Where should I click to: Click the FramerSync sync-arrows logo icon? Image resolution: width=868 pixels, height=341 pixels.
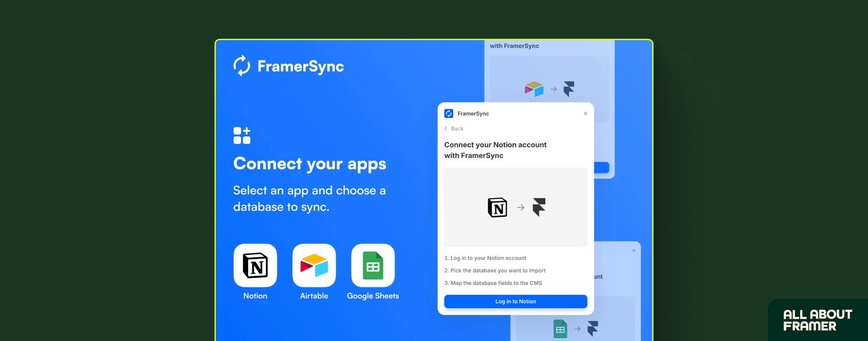[x=242, y=66]
